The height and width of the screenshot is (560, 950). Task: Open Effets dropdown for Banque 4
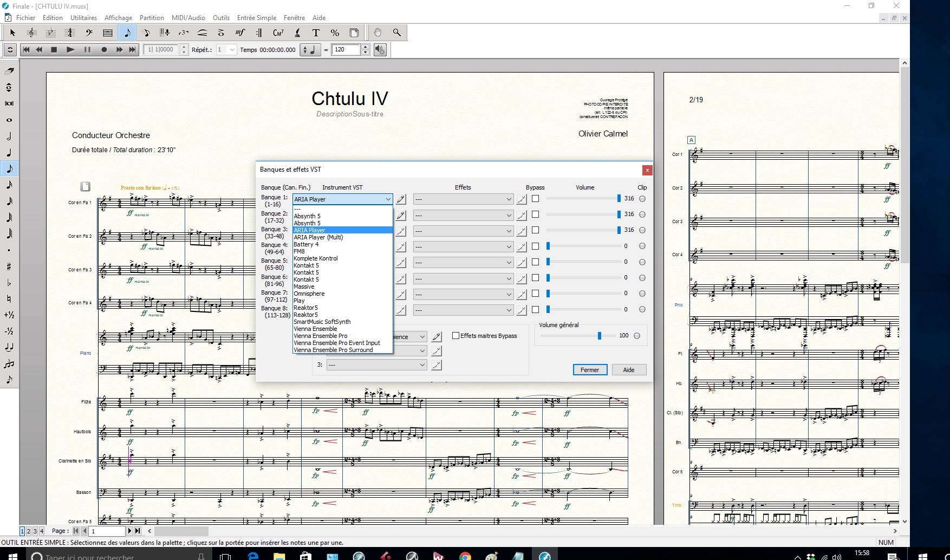(x=463, y=247)
